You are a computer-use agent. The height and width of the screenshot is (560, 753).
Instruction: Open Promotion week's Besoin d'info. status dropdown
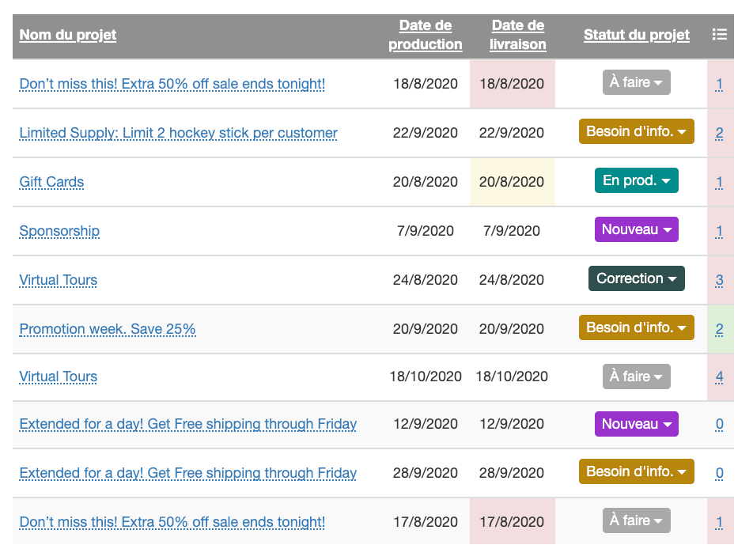pyautogui.click(x=637, y=327)
